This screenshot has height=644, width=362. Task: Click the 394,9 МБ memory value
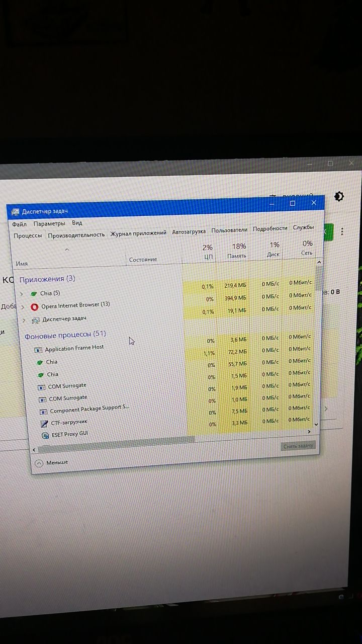(x=235, y=298)
